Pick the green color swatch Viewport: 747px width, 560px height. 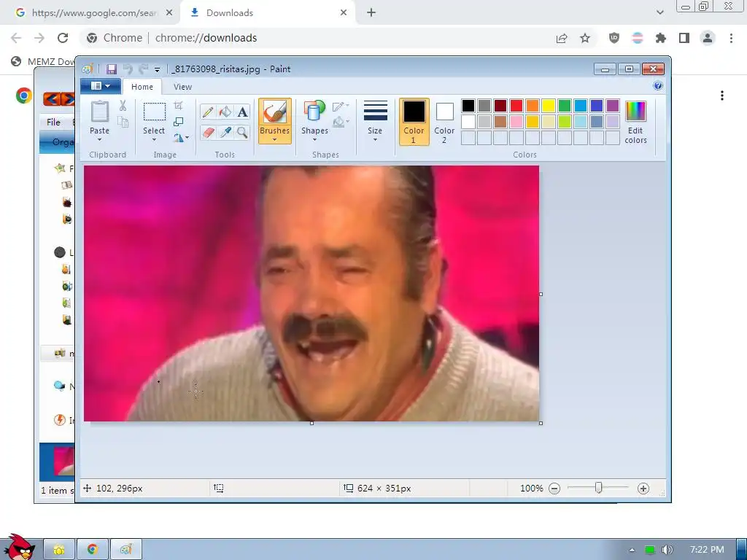(565, 106)
